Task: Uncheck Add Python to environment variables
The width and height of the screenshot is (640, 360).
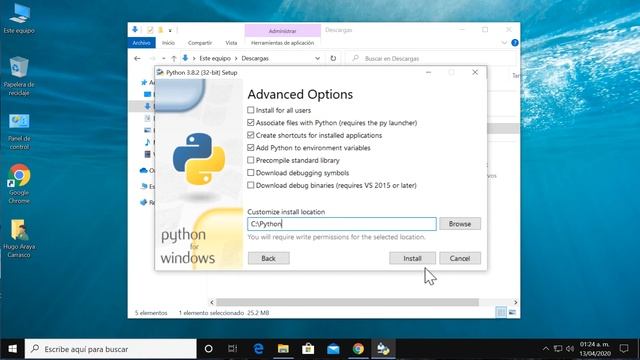Action: pyautogui.click(x=251, y=147)
